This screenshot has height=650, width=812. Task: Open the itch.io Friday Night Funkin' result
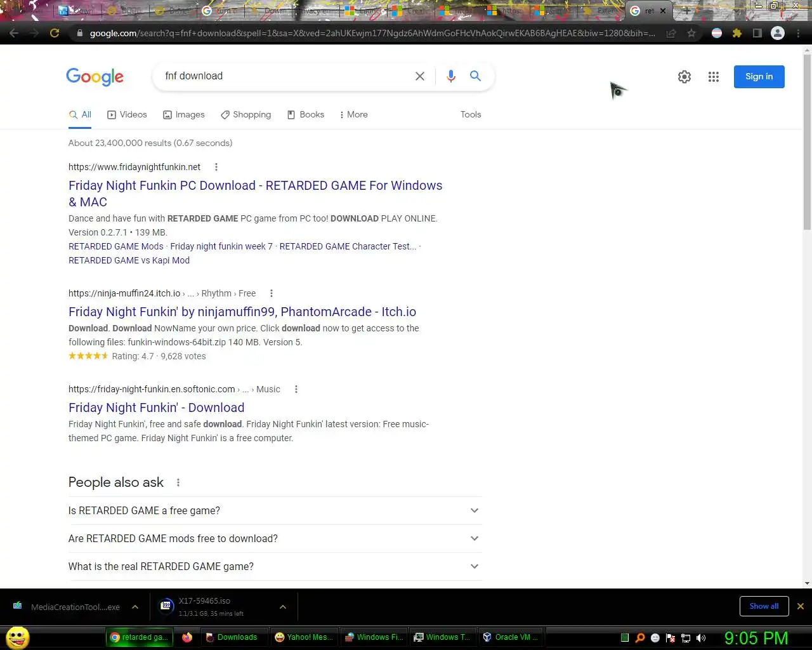pyautogui.click(x=242, y=312)
